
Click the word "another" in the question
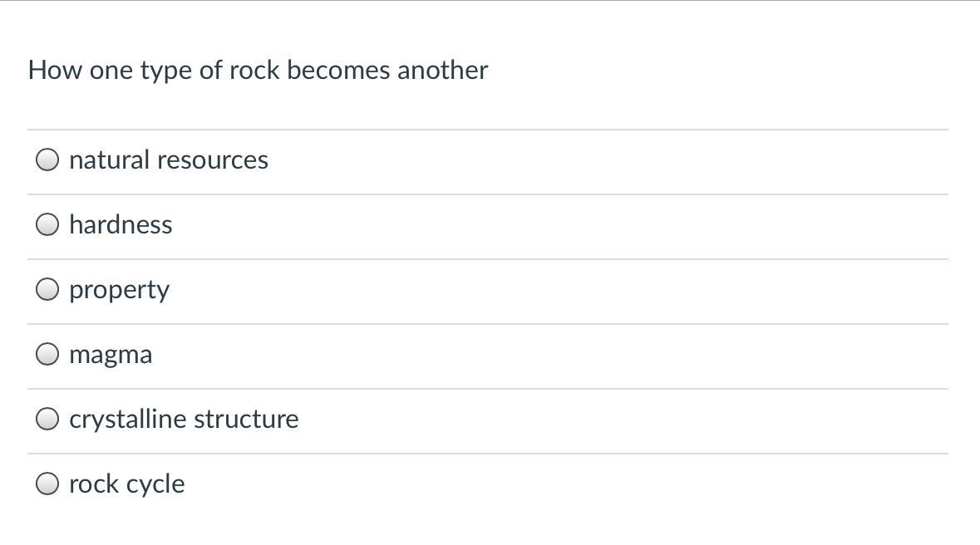[x=442, y=70]
